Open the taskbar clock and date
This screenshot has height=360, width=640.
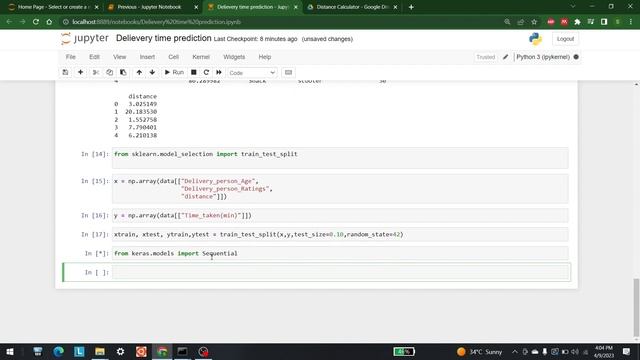604,351
